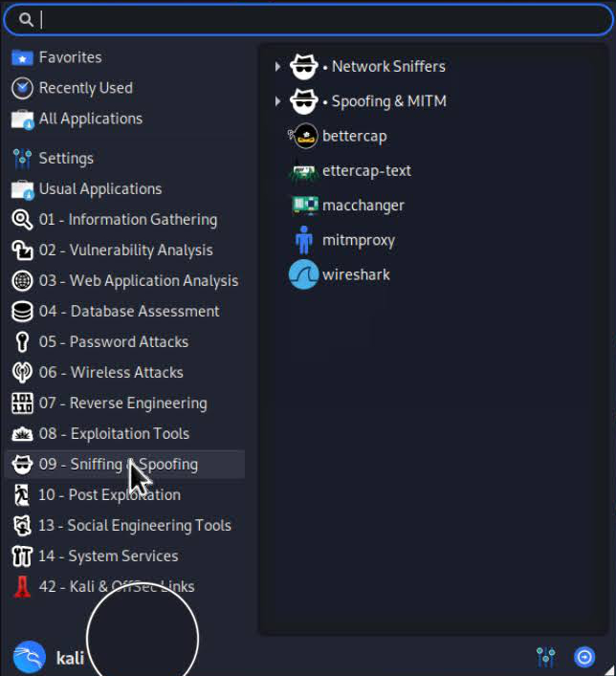Viewport: 616px width, 676px height.
Task: Click the Settings sliders icon in category list
Action: click(x=22, y=159)
